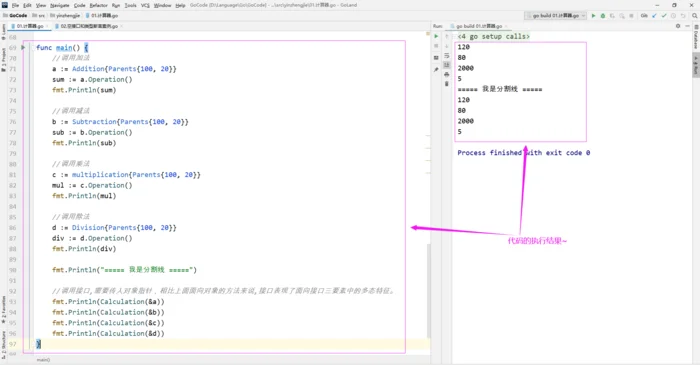Collapse the func main code fold marker
This screenshot has width=700, height=365.
(33, 47)
